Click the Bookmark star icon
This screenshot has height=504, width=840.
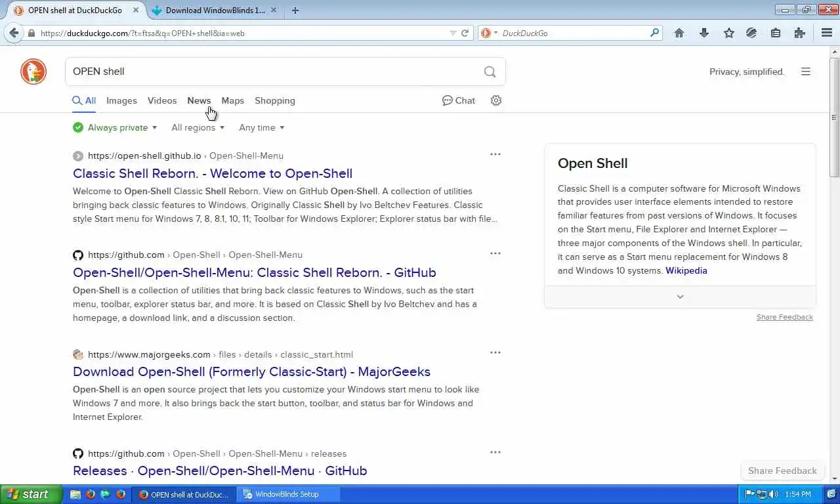729,33
